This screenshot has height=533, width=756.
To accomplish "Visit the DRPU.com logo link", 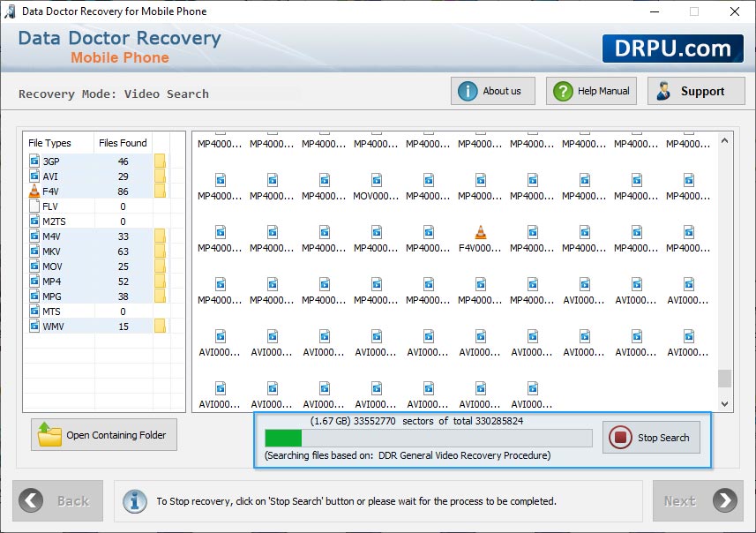I will tap(672, 49).
